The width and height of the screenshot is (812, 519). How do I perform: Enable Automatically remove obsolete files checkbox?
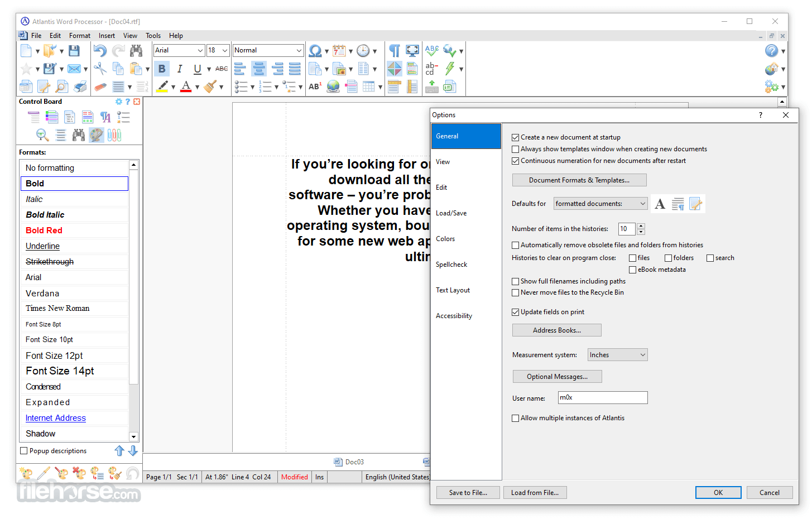click(516, 245)
